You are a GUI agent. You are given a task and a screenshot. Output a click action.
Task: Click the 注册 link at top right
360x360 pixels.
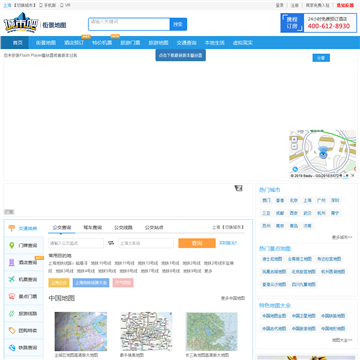point(295,5)
